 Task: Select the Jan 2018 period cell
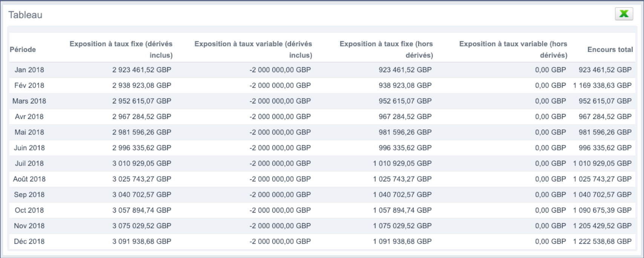point(29,70)
